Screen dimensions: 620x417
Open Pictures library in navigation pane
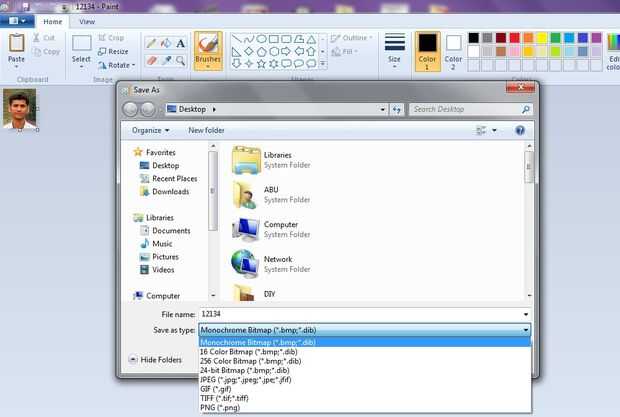(x=160, y=257)
